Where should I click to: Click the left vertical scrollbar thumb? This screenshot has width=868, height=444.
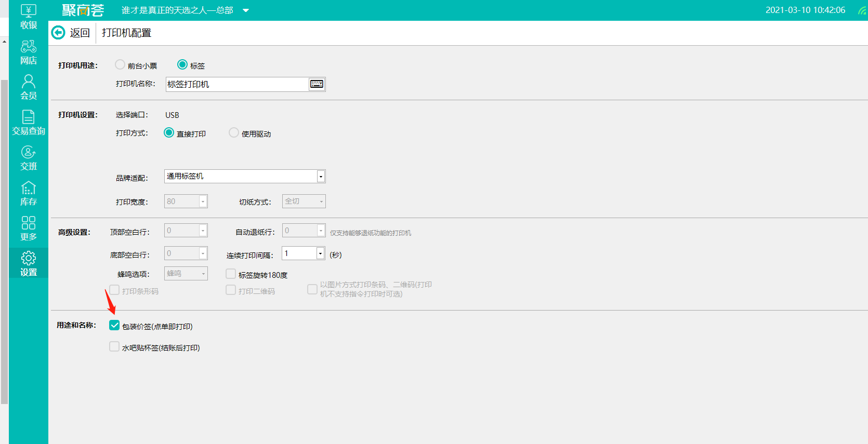coord(4,241)
